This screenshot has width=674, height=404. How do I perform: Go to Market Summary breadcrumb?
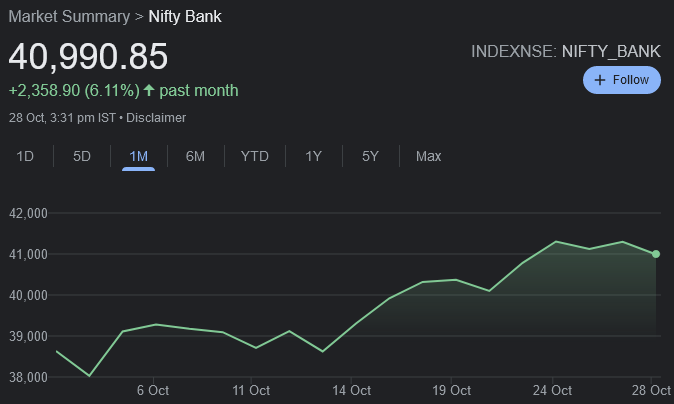(x=69, y=16)
